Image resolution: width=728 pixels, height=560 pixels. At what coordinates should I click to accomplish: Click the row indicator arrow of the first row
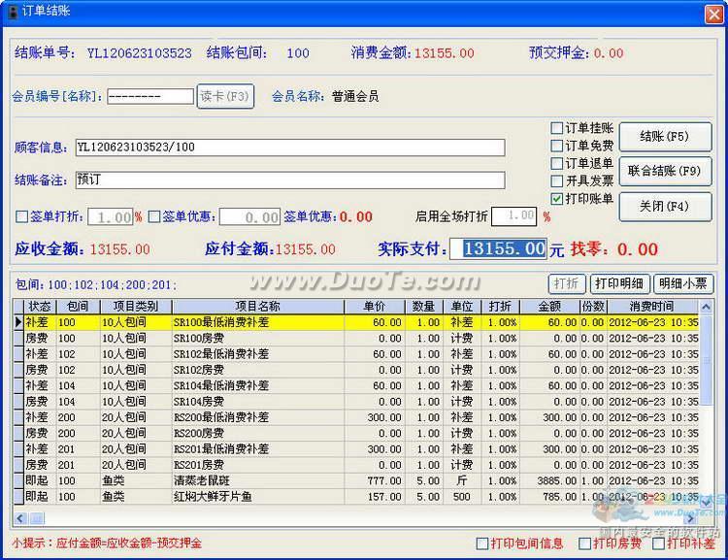18,322
